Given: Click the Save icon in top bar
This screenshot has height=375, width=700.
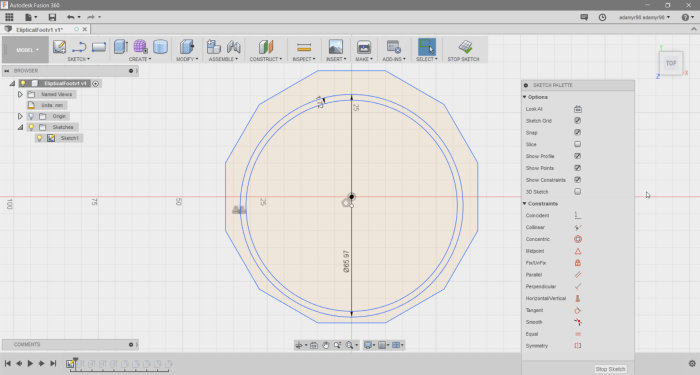Looking at the screenshot, I should 52,17.
